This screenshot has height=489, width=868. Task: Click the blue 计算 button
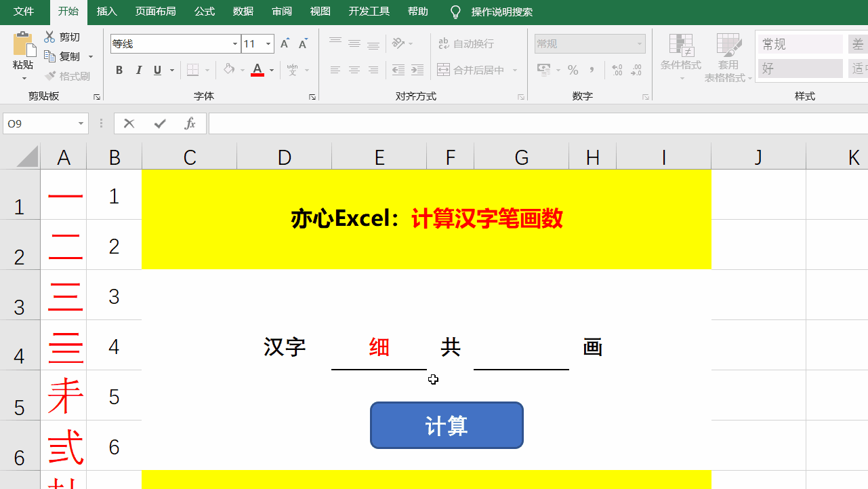447,425
